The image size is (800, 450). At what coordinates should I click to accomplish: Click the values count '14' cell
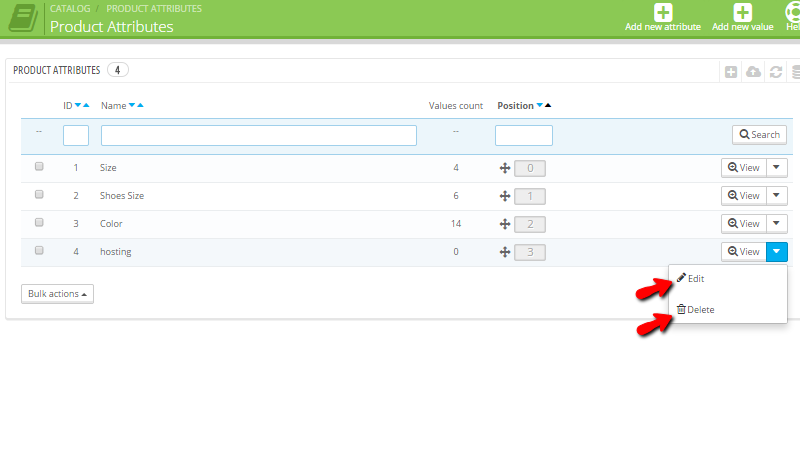(x=456, y=224)
